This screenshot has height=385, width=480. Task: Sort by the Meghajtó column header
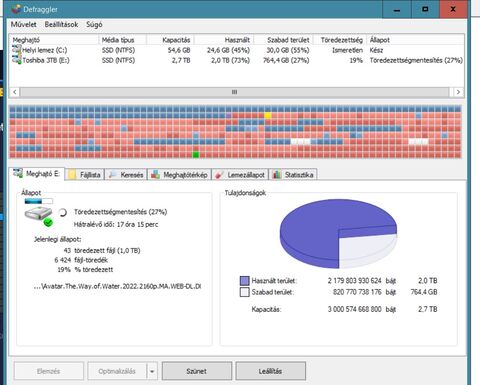coord(54,40)
